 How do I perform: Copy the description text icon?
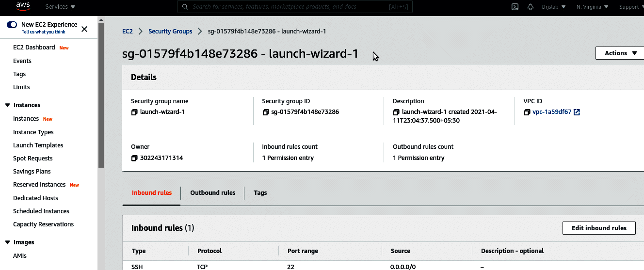point(396,112)
